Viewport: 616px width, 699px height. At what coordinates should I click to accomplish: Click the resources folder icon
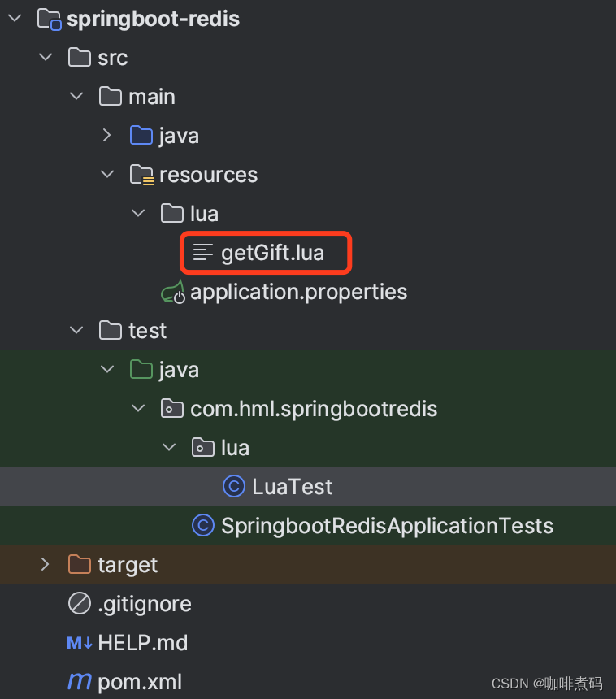coord(142,175)
